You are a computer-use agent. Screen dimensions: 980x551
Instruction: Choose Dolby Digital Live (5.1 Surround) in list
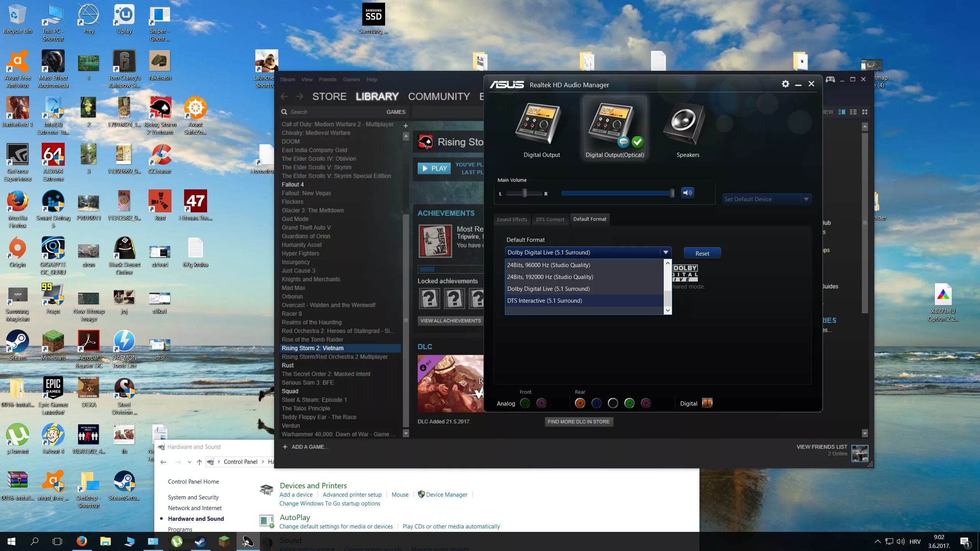tap(584, 289)
